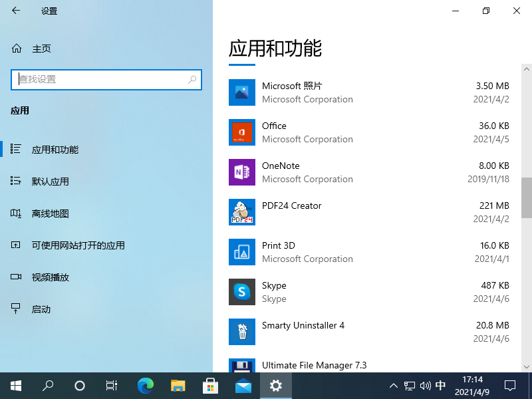Switch to 离线地图 settings
532x399 pixels.
51,213
